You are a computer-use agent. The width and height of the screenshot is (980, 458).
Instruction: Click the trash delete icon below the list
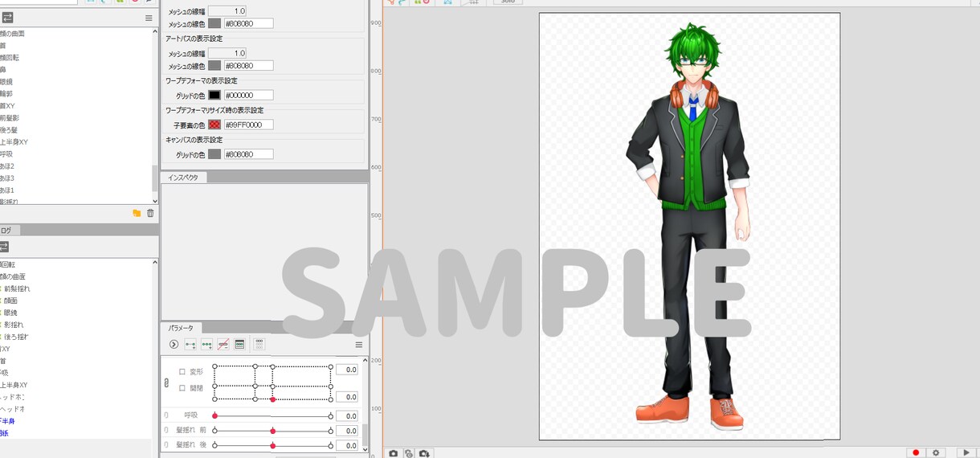click(150, 213)
